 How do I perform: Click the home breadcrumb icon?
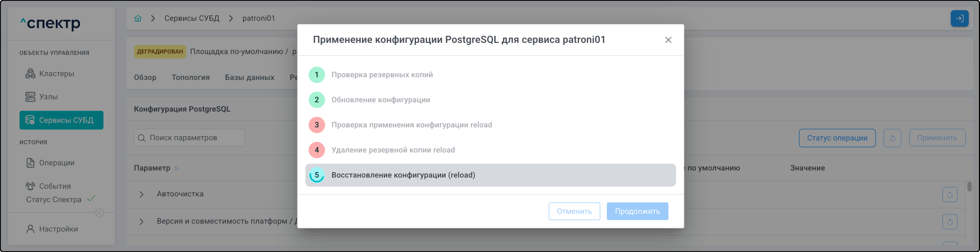138,18
